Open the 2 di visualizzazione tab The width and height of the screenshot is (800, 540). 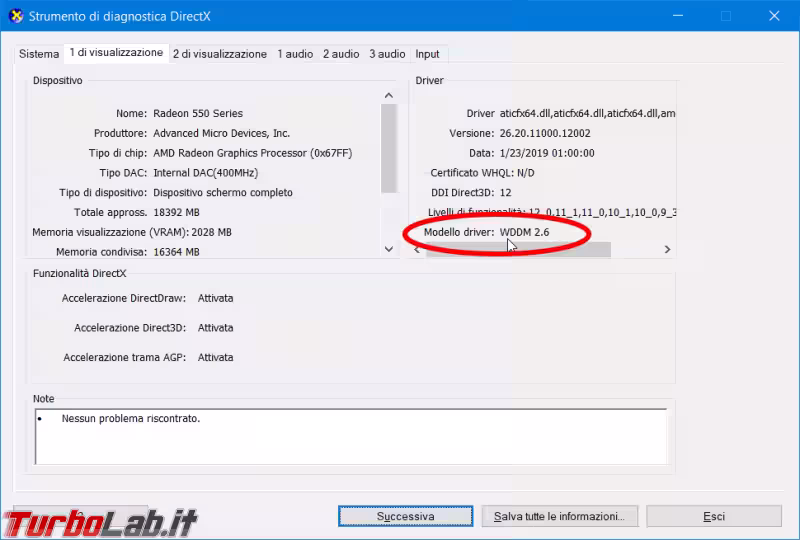219,54
